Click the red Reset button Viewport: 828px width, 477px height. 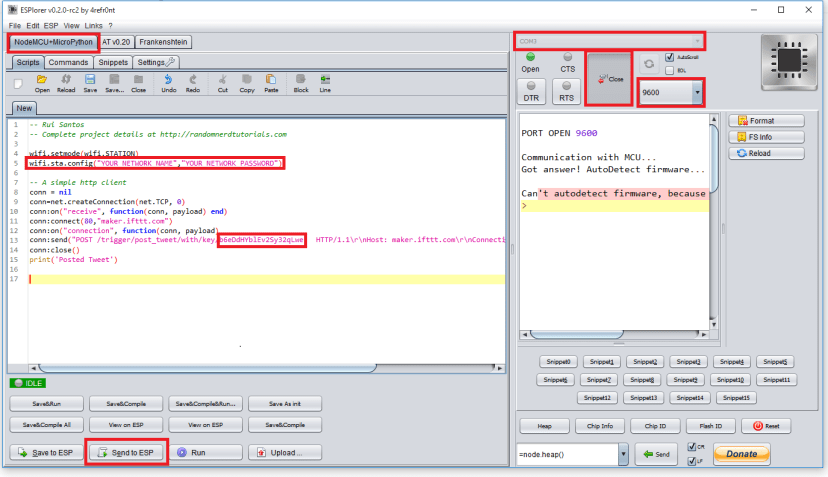766,426
